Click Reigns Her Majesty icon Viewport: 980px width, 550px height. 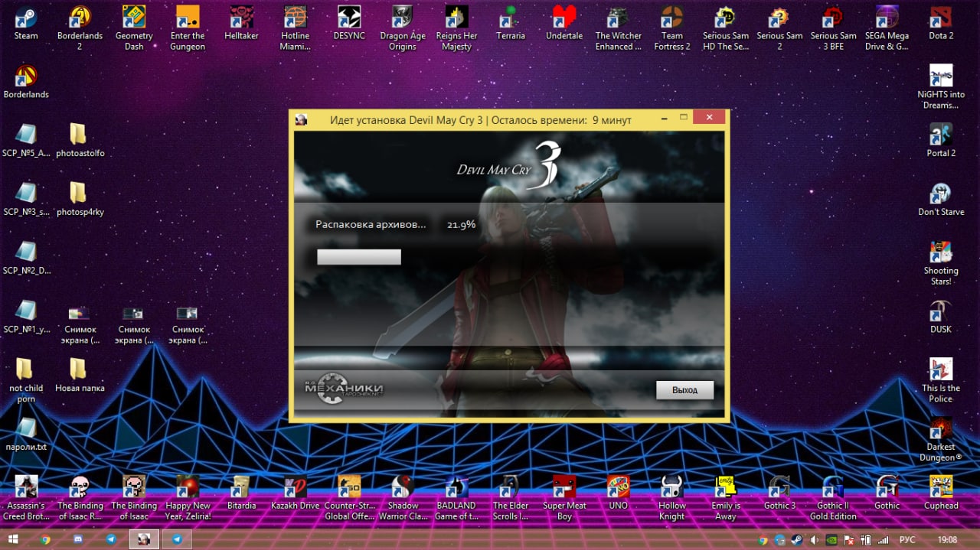[x=456, y=28]
